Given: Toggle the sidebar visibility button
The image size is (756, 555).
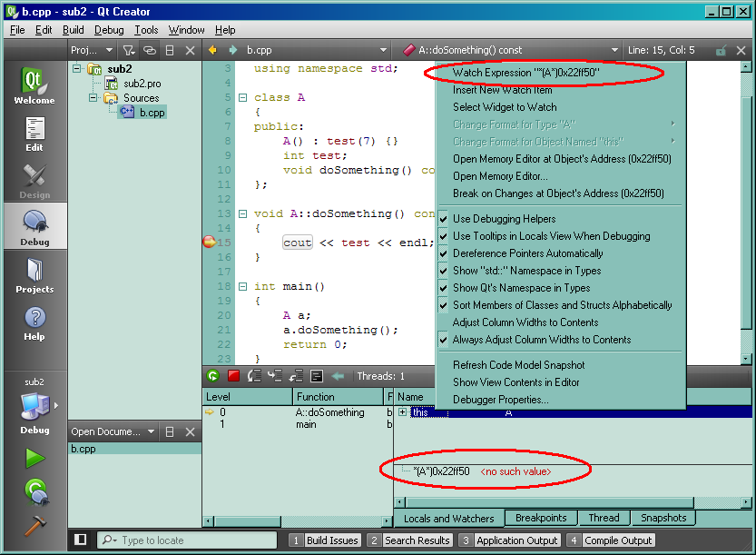Looking at the screenshot, I should [81, 540].
